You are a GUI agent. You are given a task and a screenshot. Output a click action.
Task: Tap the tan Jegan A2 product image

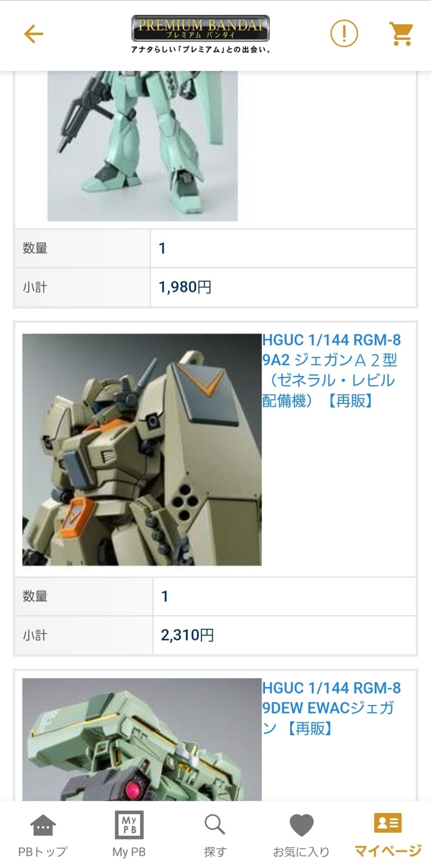tap(142, 450)
